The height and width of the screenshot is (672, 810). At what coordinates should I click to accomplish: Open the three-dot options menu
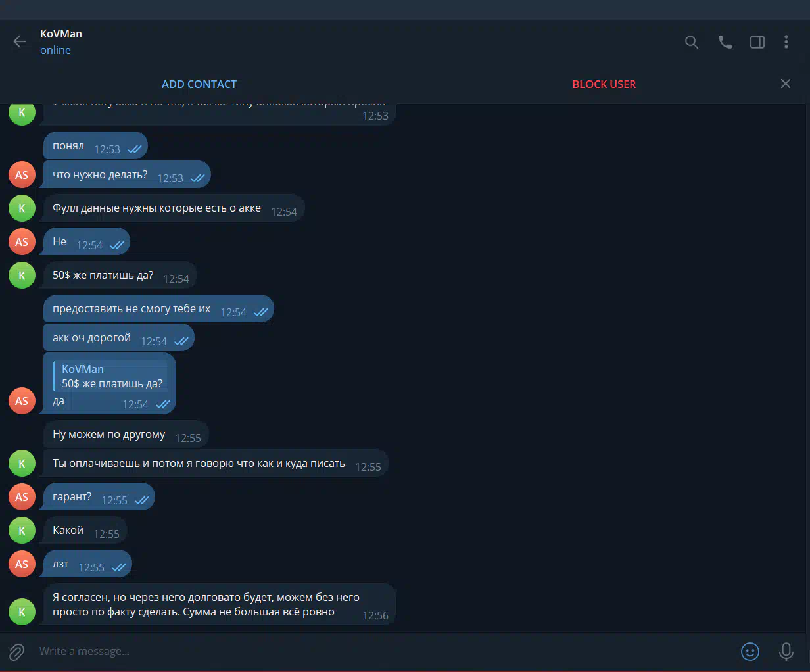pyautogui.click(x=786, y=42)
